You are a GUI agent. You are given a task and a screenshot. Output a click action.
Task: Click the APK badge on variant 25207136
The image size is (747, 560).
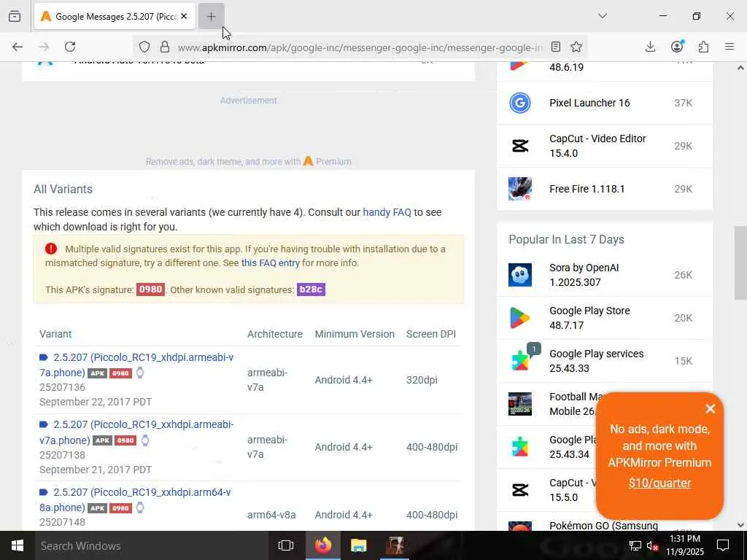pyautogui.click(x=97, y=373)
